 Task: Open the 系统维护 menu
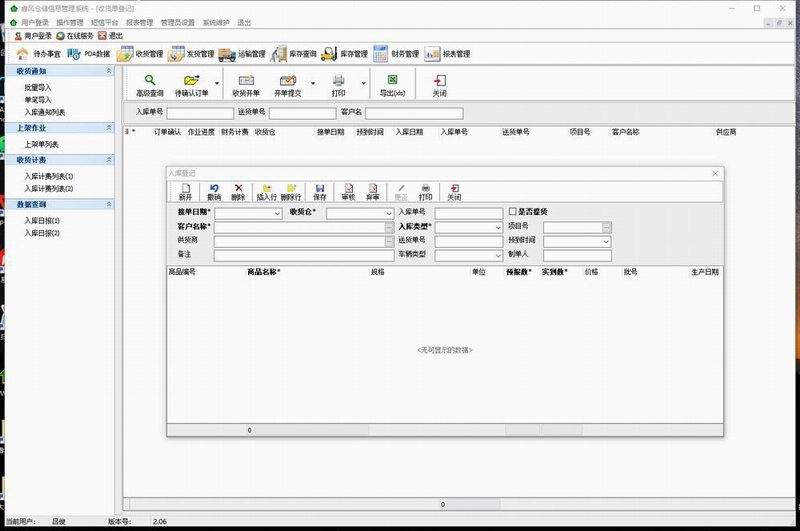click(215, 21)
